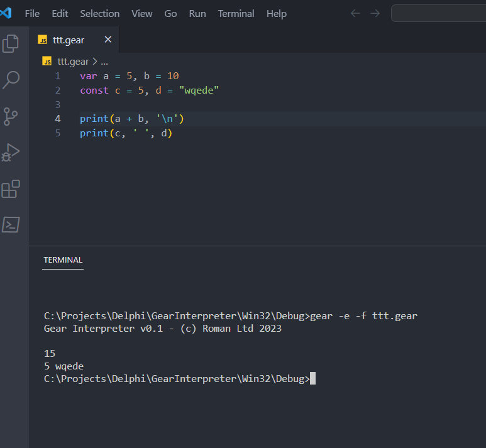Viewport: 486px width, 448px height.
Task: Navigate back with the left arrow
Action: (355, 13)
